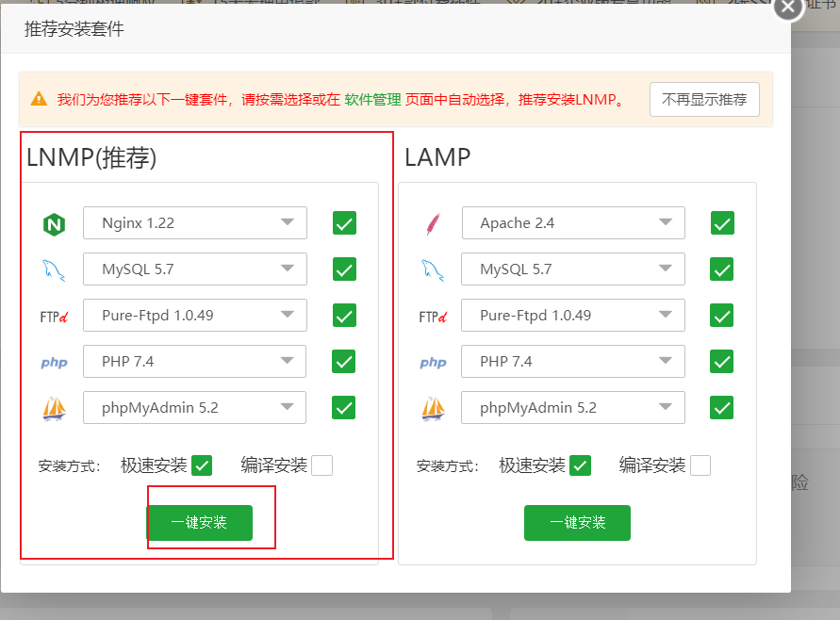840x620 pixels.
Task: Open LNMP PHP 7.4 version dropdown
Action: [x=194, y=362]
